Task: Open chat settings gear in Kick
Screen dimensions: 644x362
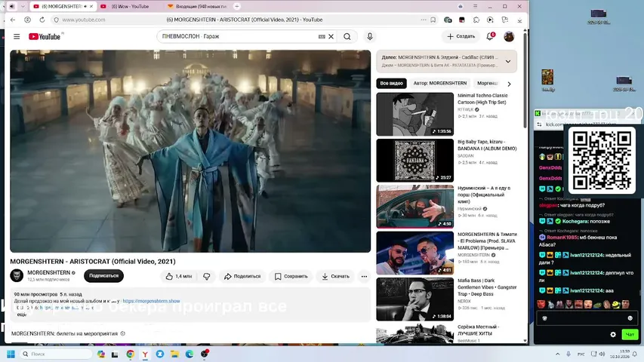Action: 613,335
